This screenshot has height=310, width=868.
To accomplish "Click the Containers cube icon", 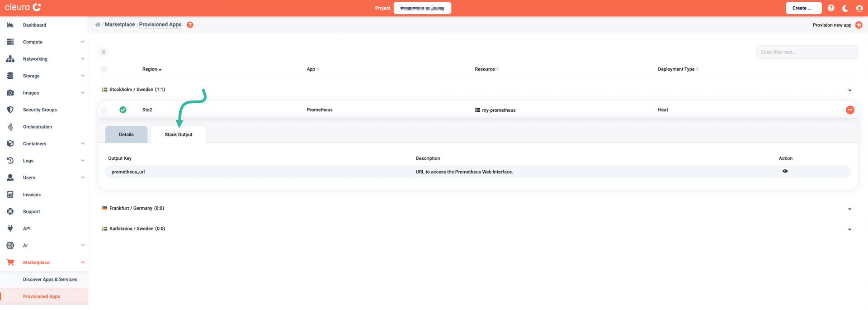I will 10,143.
